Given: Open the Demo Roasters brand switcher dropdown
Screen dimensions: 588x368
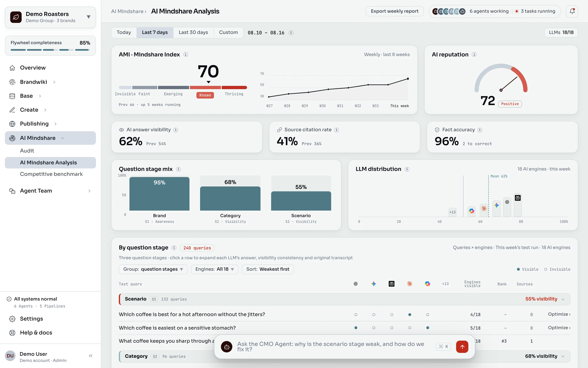Looking at the screenshot, I should [x=50, y=17].
